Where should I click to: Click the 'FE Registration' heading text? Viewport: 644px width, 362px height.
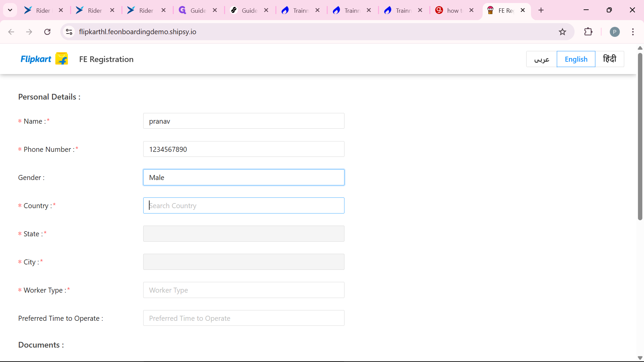coord(106,59)
